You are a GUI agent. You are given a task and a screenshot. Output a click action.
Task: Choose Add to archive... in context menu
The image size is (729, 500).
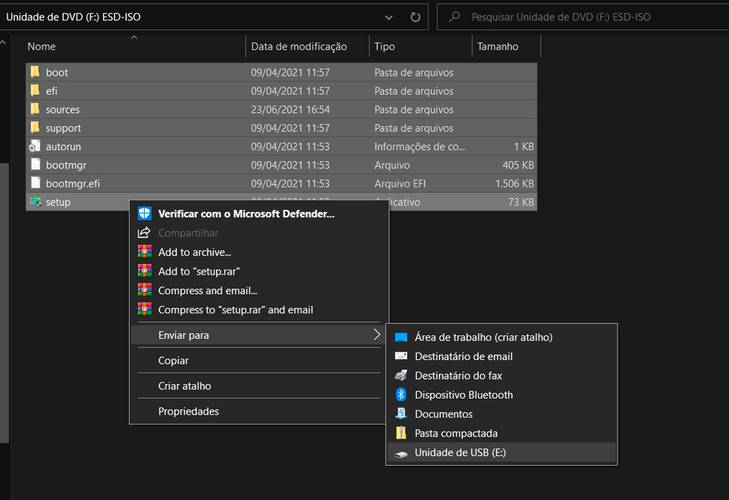[x=258, y=252]
